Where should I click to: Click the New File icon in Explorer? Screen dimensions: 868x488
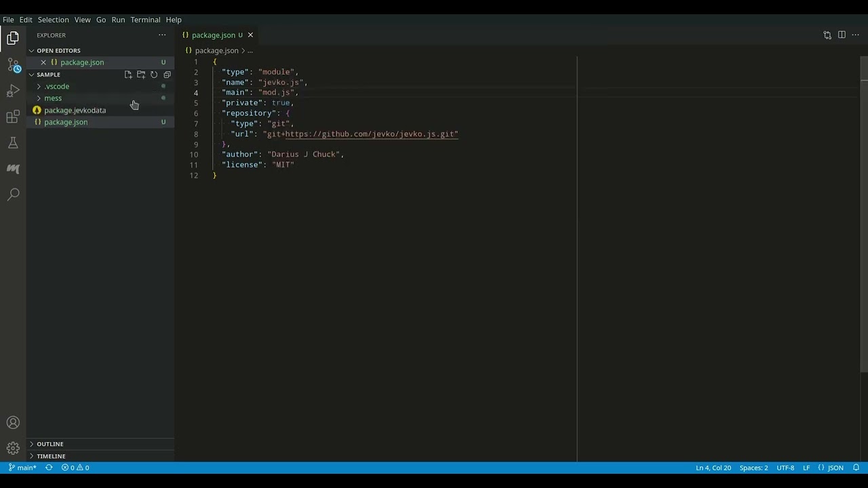tap(127, 75)
